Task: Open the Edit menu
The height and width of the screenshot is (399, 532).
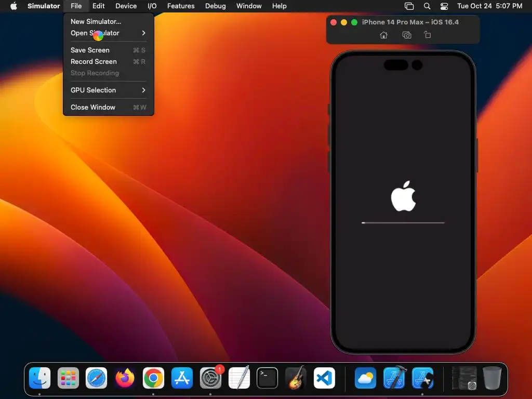Action: tap(98, 6)
